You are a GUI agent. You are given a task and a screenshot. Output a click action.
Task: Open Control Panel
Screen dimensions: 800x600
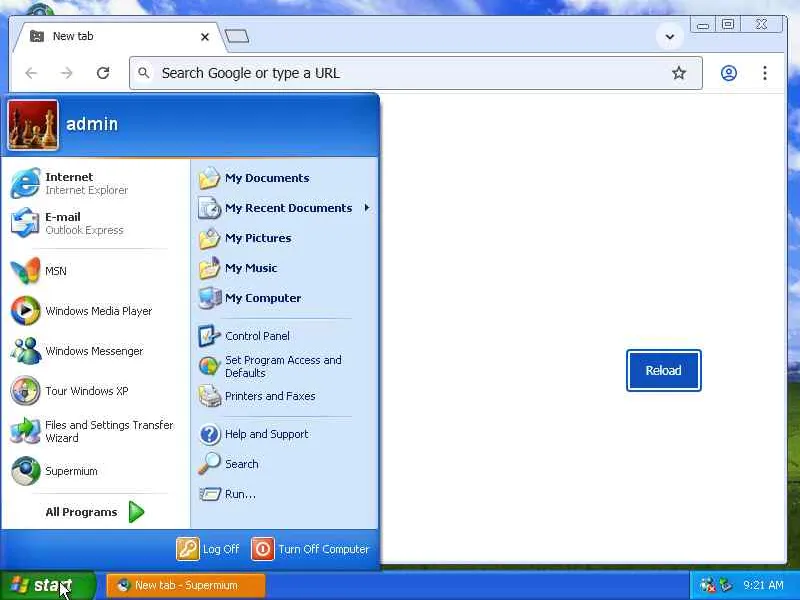click(285, 336)
